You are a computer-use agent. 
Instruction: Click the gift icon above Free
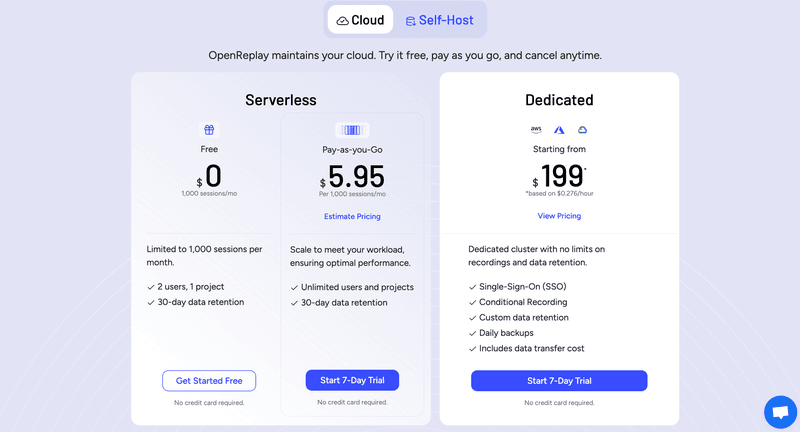[209, 130]
